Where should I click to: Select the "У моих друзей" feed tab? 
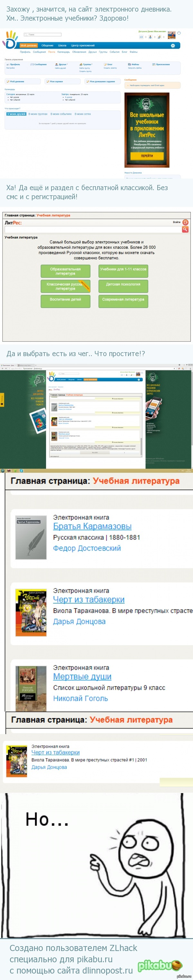click(16, 114)
